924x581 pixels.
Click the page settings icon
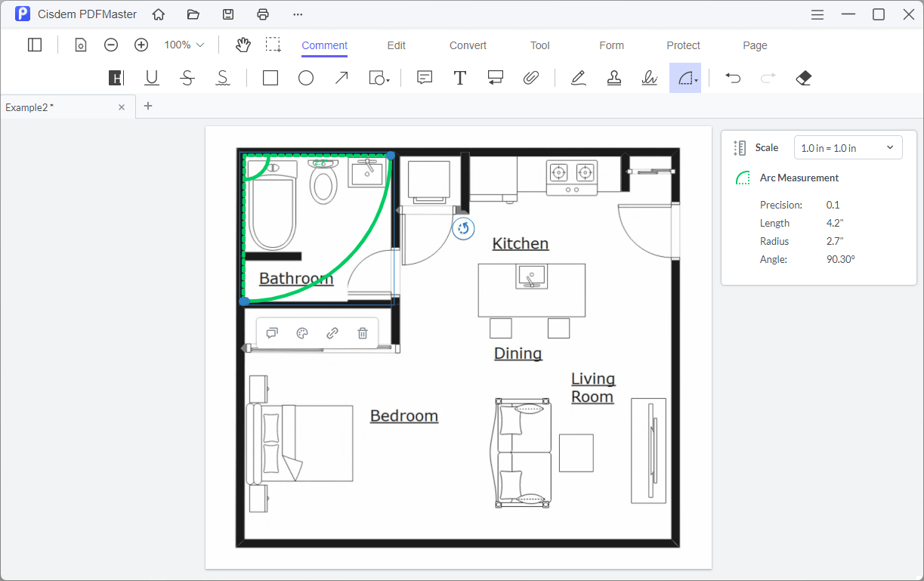81,45
